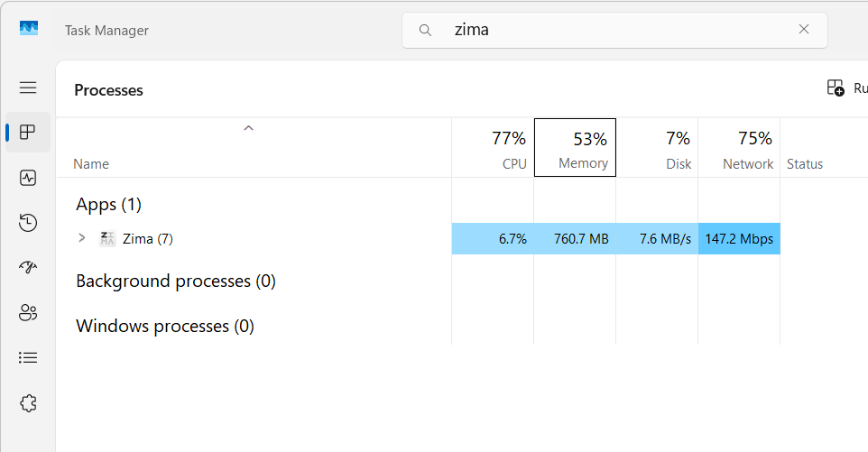Open Startup apps from sidebar
868x452 pixels.
pyautogui.click(x=28, y=268)
